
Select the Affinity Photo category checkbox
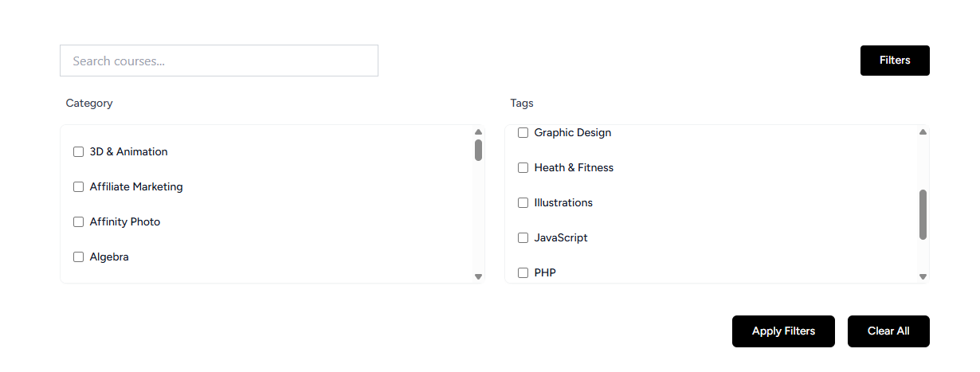79,222
